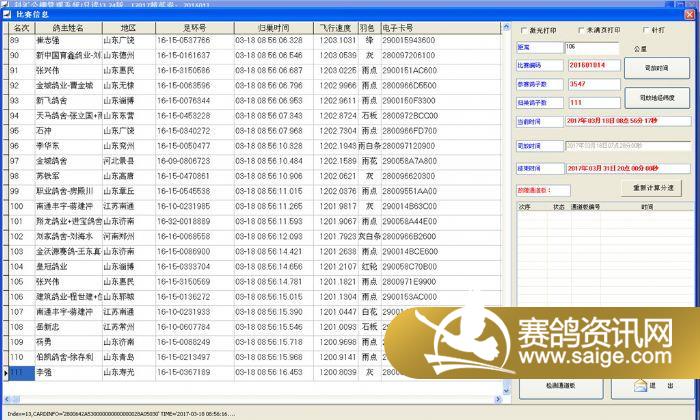700x420 pixels.
Task: Click the 参赛鸽子数 field showing 3547
Action: 590,84
